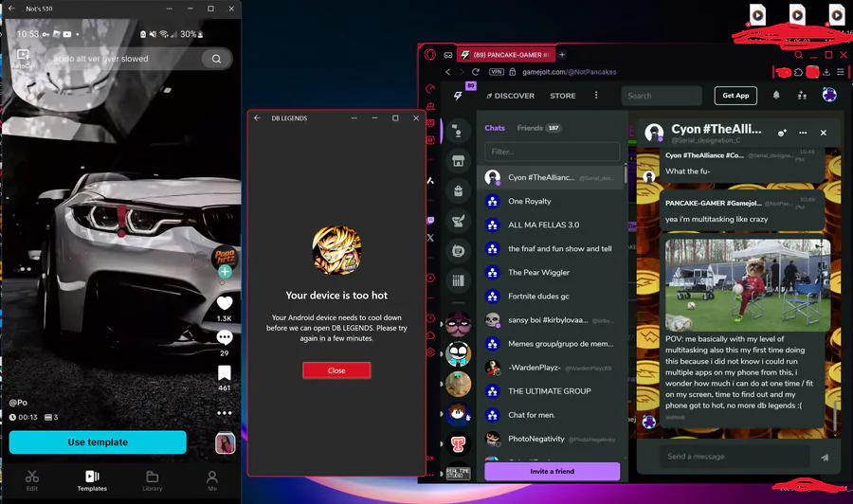This screenshot has height=504, width=853.
Task: Open vertical dots menu beside STORE
Action: pos(596,95)
